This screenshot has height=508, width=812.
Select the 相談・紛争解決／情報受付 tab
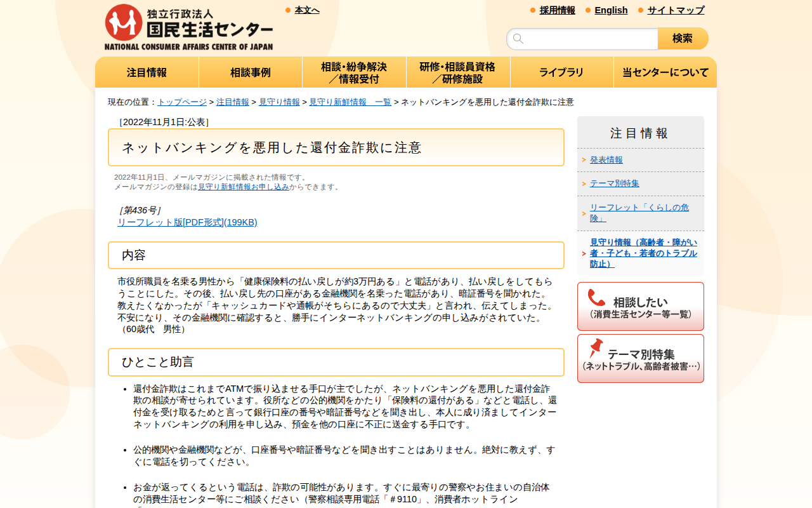tap(354, 72)
